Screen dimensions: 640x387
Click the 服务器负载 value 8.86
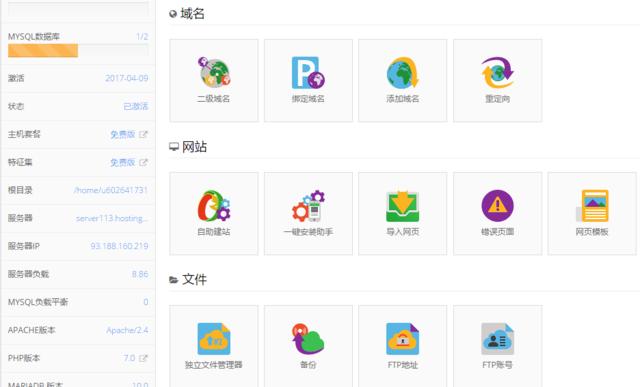coord(140,274)
